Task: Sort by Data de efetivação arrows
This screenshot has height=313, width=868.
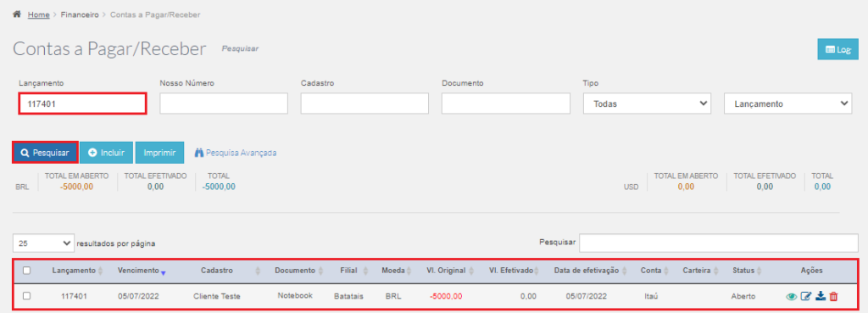Action: click(625, 271)
